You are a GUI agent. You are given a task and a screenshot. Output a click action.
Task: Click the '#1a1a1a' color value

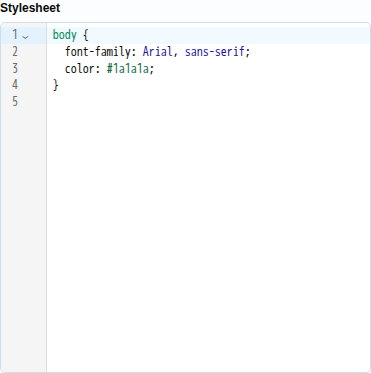pyautogui.click(x=128, y=69)
